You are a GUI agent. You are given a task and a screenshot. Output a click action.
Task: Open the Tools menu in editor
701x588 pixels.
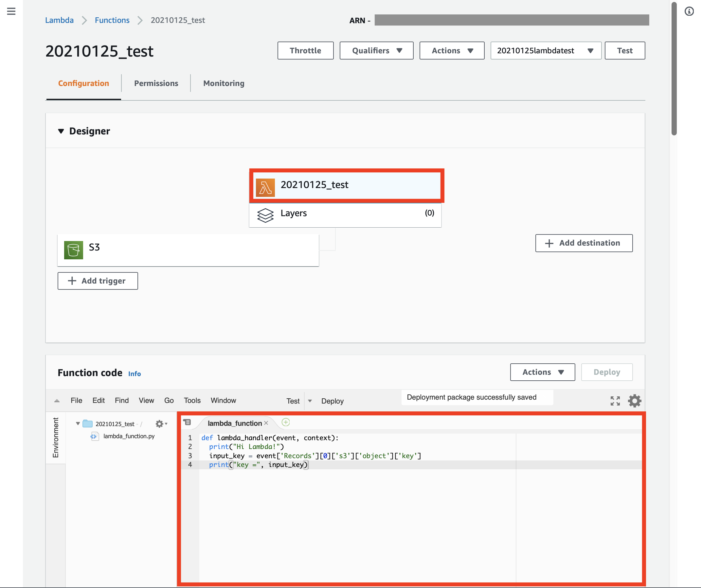tap(192, 401)
